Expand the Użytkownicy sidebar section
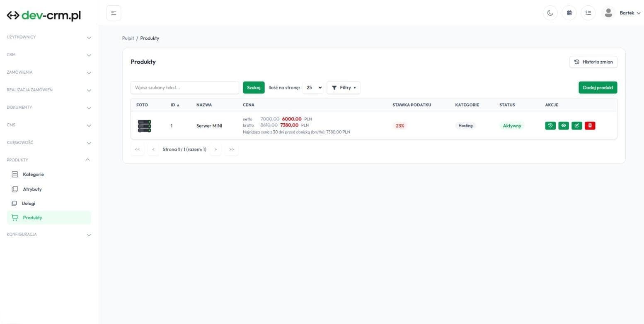644x324 pixels. (49, 37)
